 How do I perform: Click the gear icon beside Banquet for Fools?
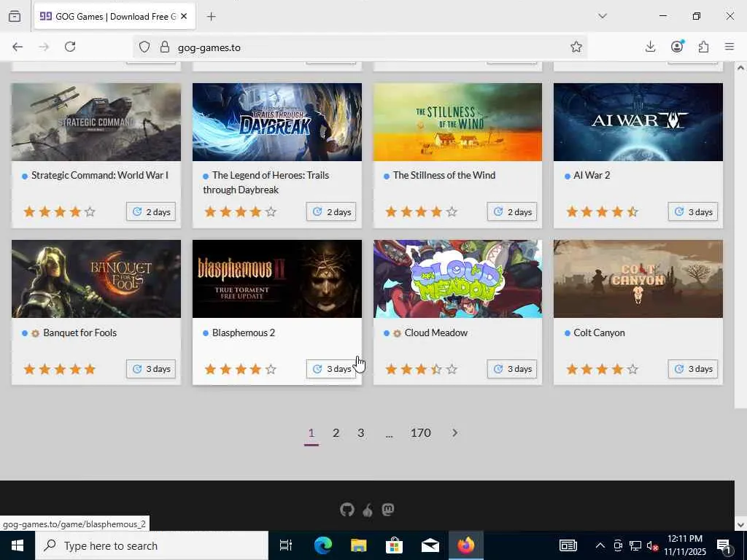pos(35,333)
